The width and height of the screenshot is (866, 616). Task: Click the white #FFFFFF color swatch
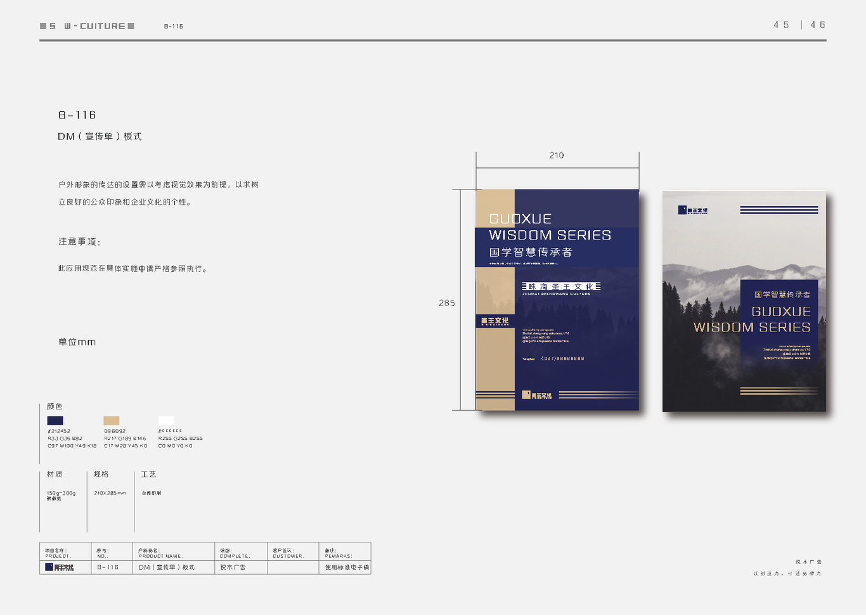click(166, 421)
